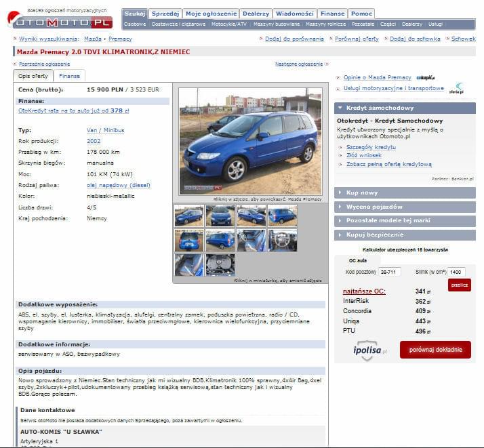Select first thumbnail in third row

point(189,265)
